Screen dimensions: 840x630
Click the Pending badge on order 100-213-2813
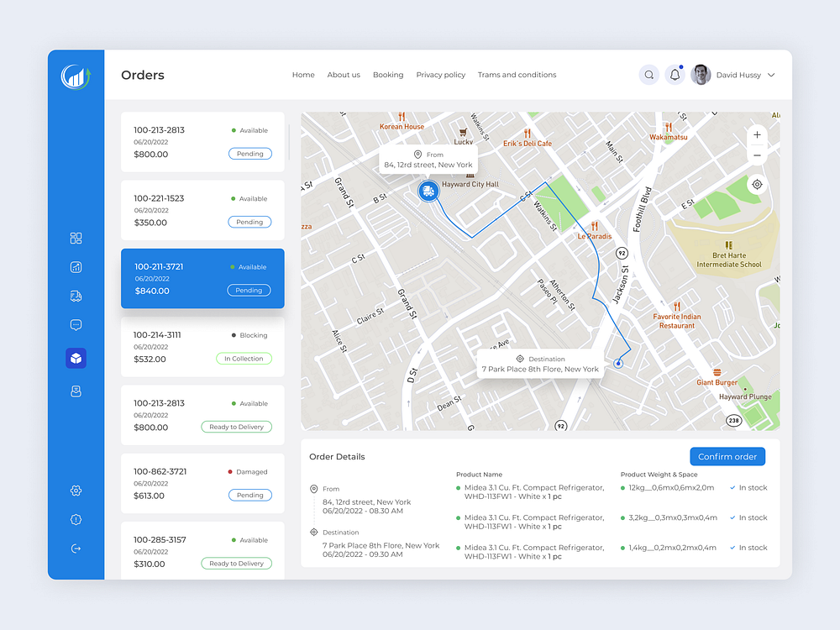(249, 154)
